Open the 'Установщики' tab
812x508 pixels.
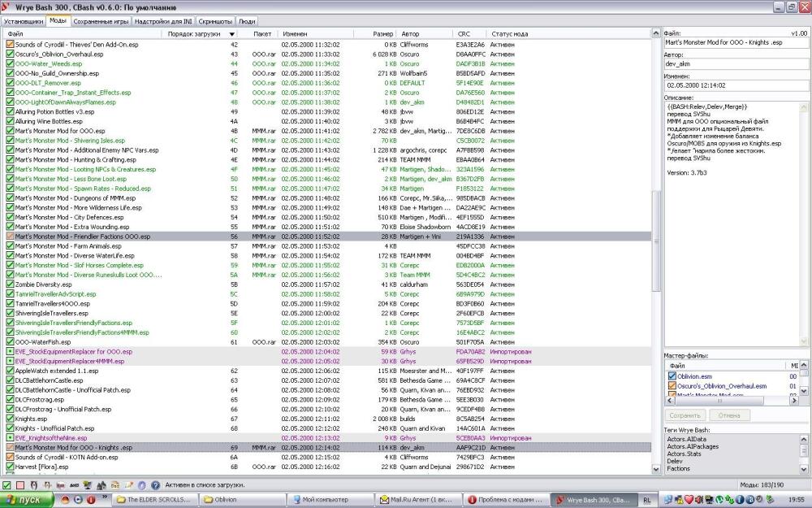click(x=24, y=21)
